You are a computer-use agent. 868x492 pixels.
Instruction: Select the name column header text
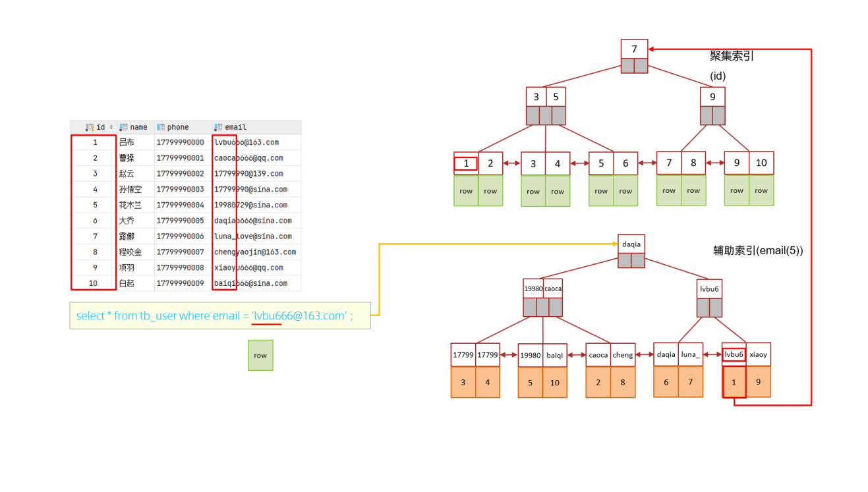(138, 127)
